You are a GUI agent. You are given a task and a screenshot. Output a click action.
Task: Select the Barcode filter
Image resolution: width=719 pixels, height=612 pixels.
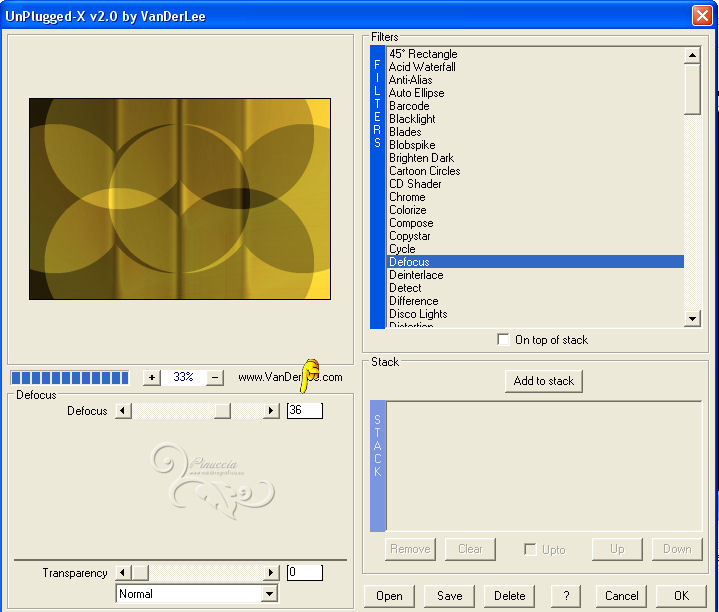535,106
